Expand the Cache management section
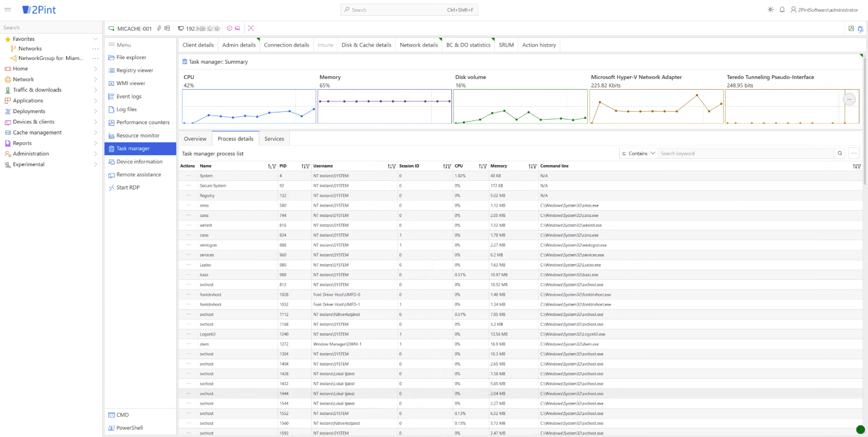This screenshot has width=868, height=437. [95, 133]
